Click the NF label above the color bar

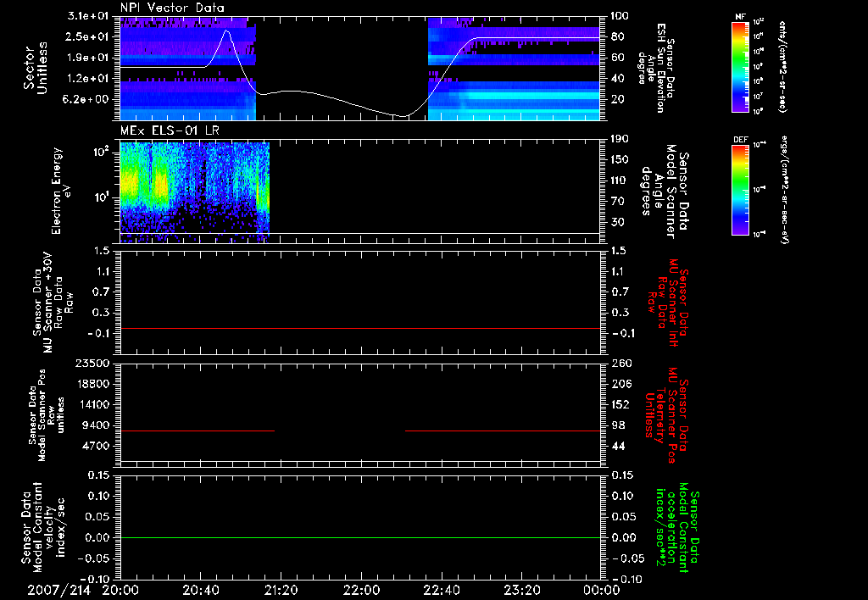(x=740, y=17)
